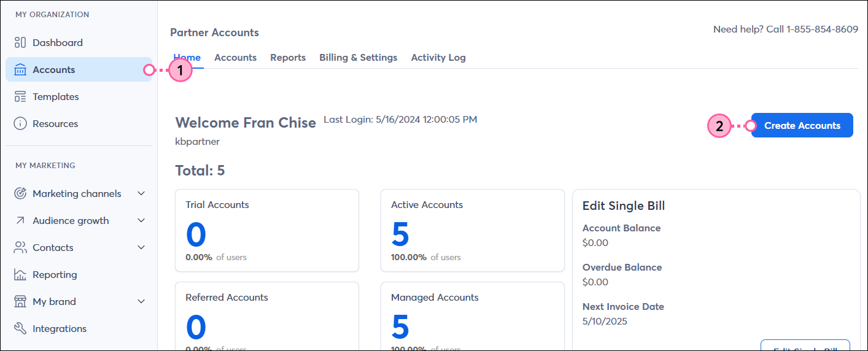Image resolution: width=868 pixels, height=351 pixels.
Task: Click the Edit Single Bill heading
Action: (x=624, y=206)
